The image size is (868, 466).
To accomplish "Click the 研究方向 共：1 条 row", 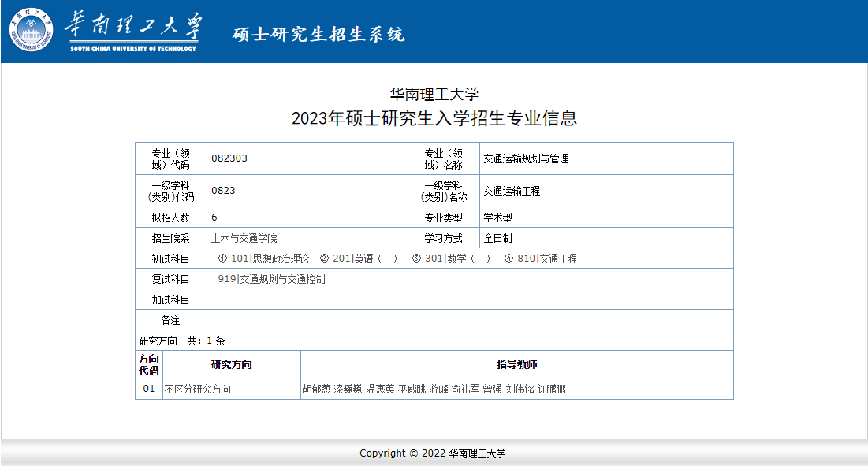I will (x=434, y=341).
